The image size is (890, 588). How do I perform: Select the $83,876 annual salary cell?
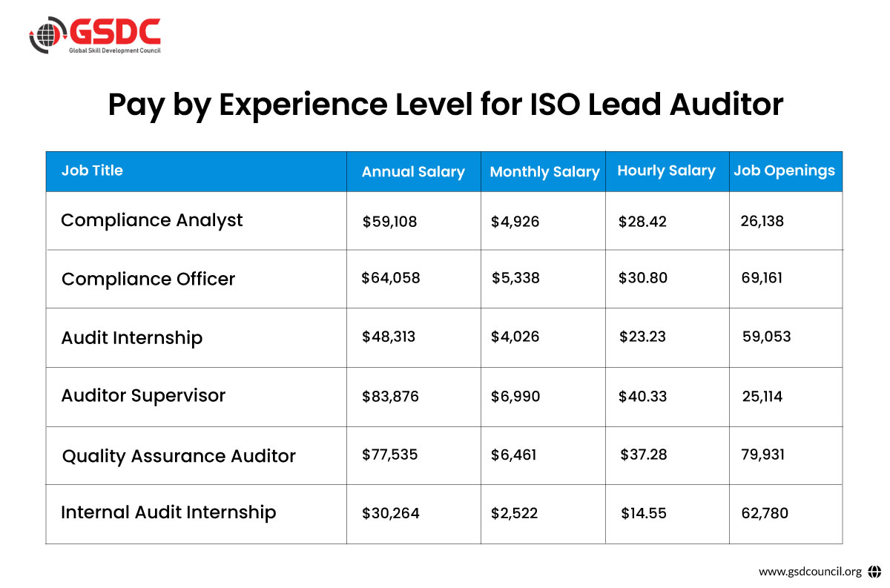390,397
